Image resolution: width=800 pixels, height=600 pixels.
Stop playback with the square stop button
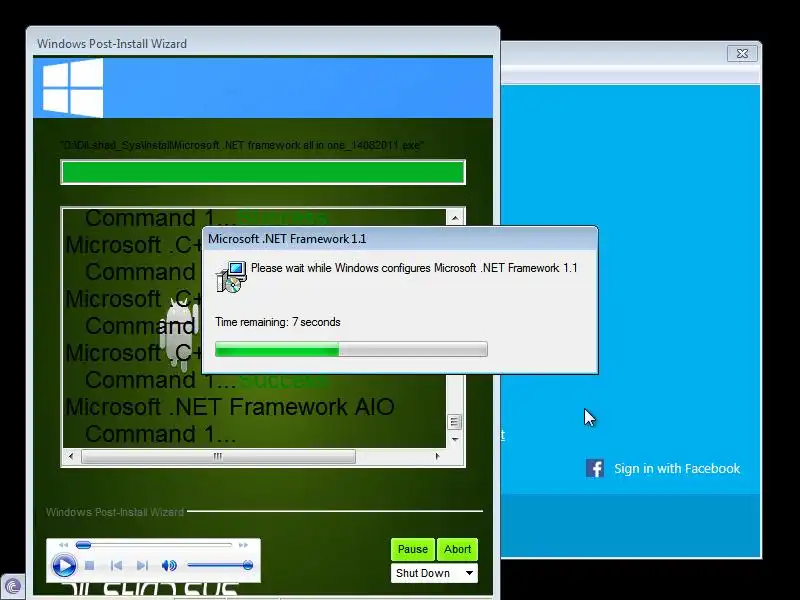tap(90, 565)
